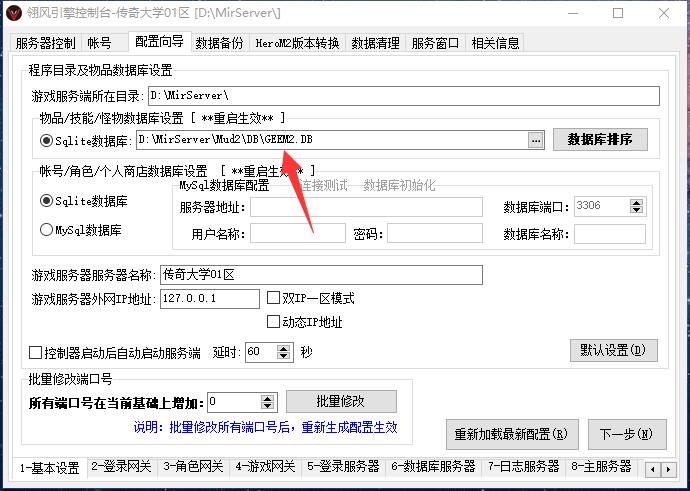Open the 3-角色网关 bottom tab
The image size is (690, 491).
[193, 467]
